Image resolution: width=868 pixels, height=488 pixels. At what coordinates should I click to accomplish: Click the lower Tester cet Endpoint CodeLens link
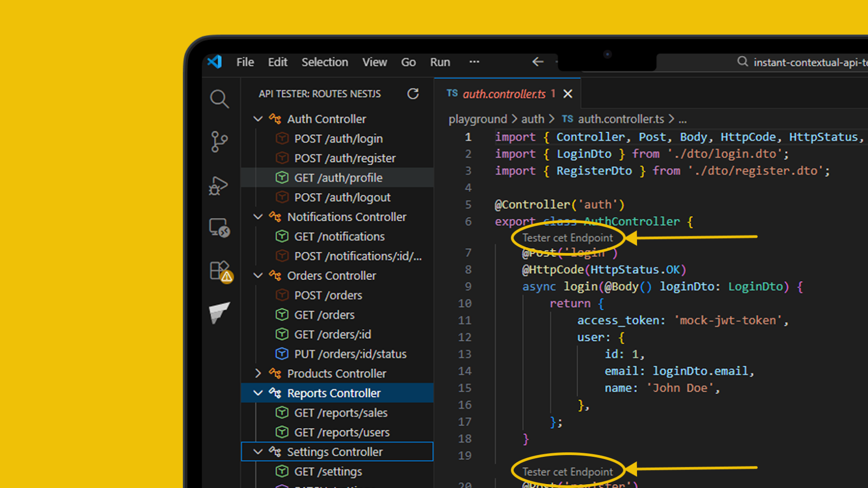click(x=566, y=471)
